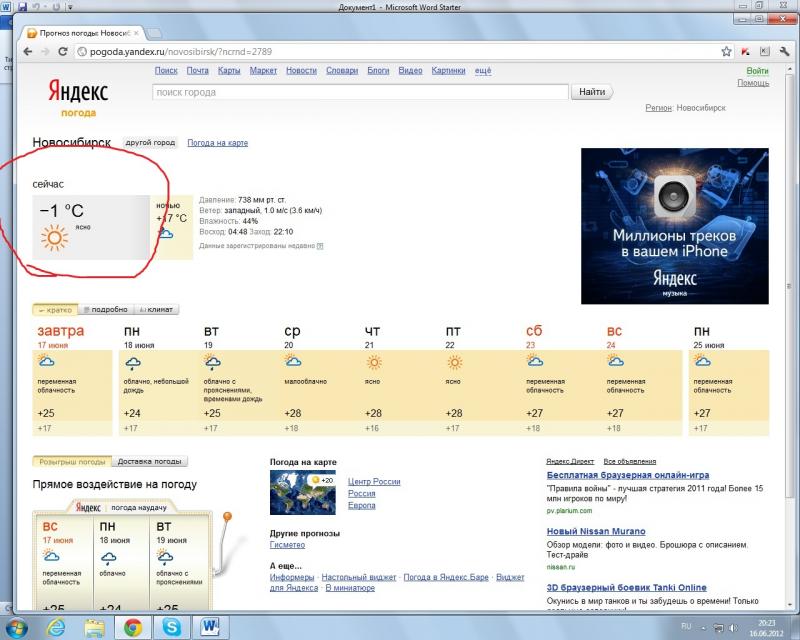Close the Прогноз погоды browser tab

[x=136, y=33]
